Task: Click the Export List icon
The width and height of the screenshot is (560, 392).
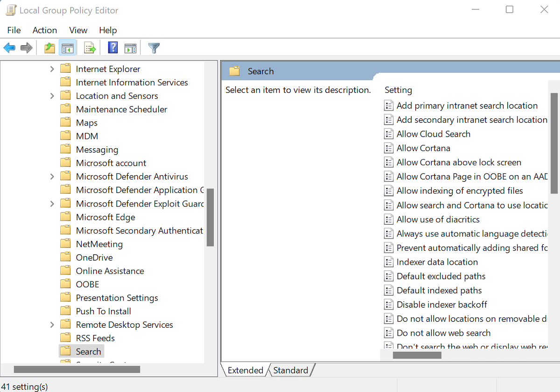Action: pos(90,47)
